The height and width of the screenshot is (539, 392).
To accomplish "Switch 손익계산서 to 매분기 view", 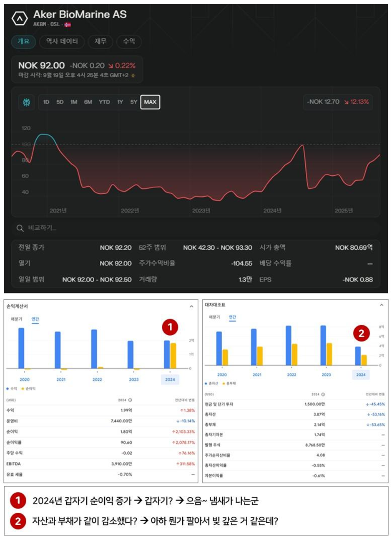I will (17, 319).
